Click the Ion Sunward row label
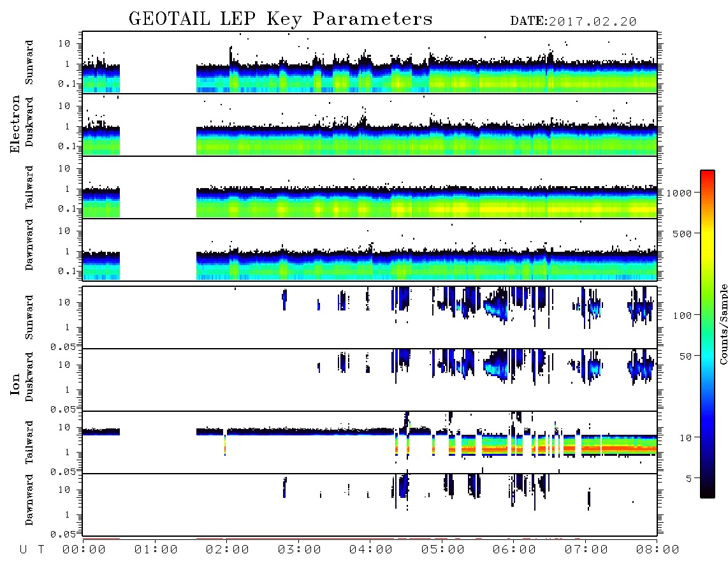The width and height of the screenshot is (728, 561). [x=29, y=317]
